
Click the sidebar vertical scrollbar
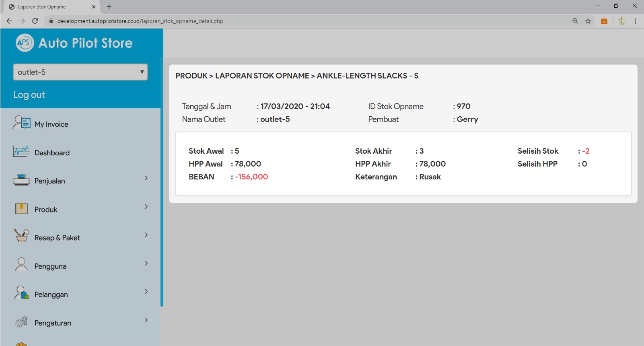pos(162,181)
